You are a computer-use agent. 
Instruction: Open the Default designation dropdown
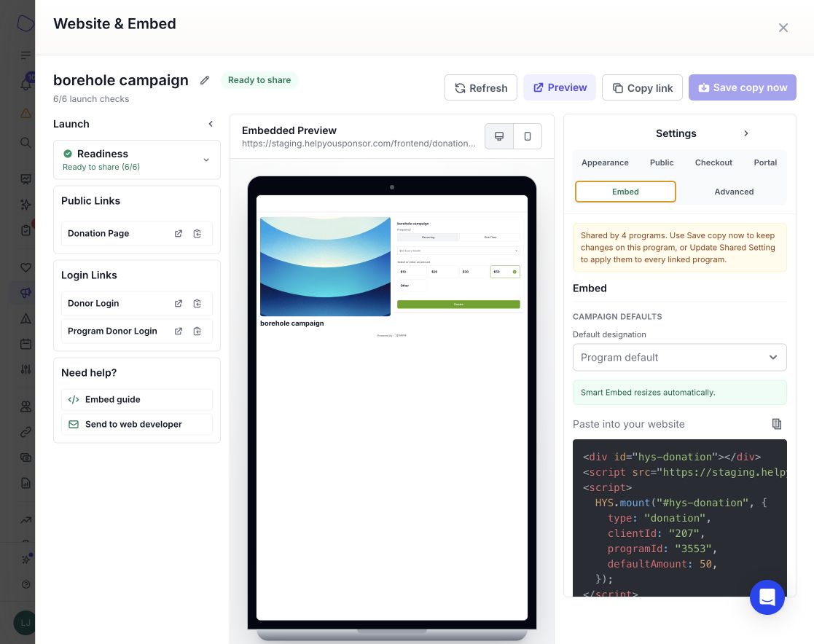tap(679, 358)
